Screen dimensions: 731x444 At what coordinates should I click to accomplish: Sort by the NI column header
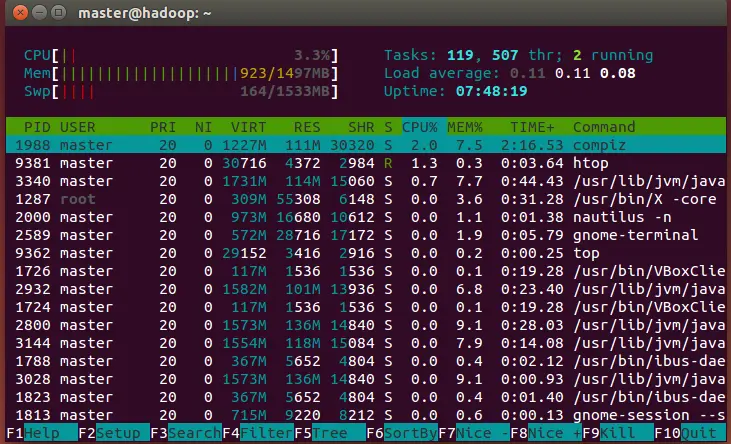click(204, 127)
